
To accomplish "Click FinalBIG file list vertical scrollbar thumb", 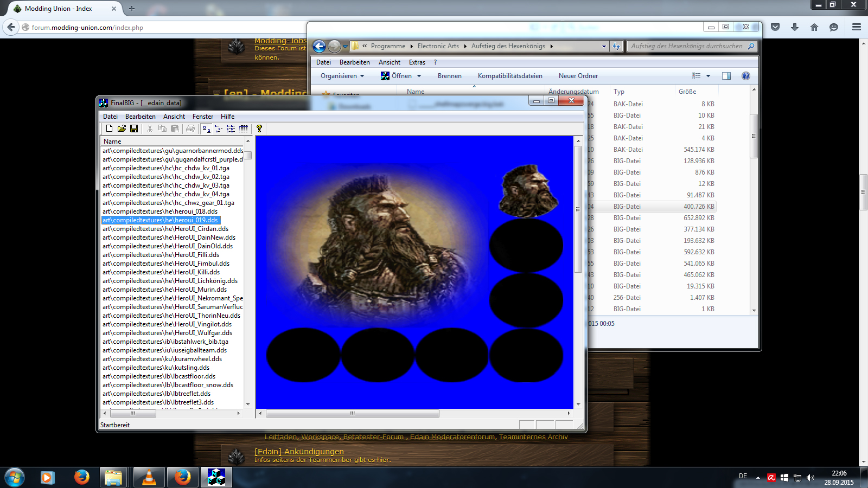I will pos(248,155).
